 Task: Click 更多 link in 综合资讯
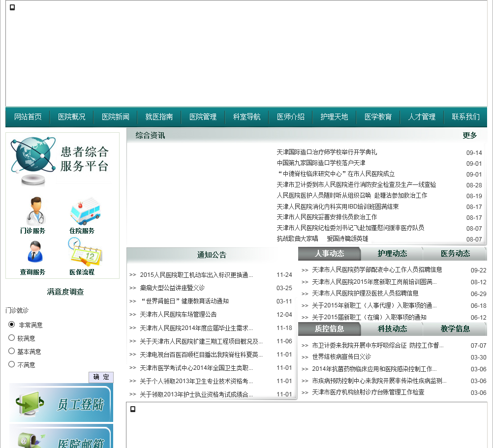click(x=470, y=135)
